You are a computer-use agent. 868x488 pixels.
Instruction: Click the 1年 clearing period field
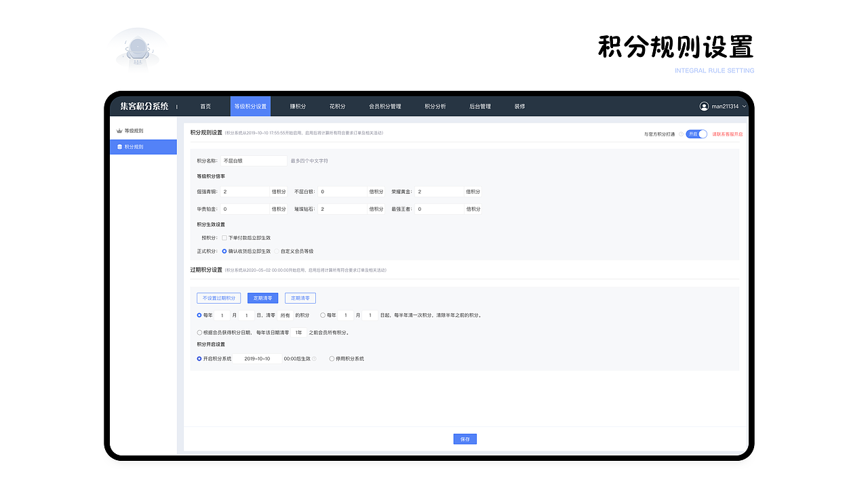coord(299,333)
